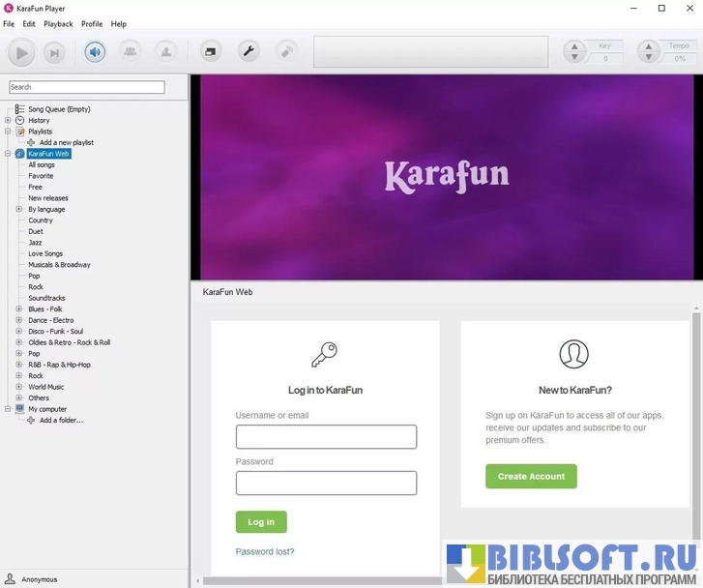Screen dimensions: 703x588
Task: Open the Profile menu
Action: pyautogui.click(x=92, y=23)
